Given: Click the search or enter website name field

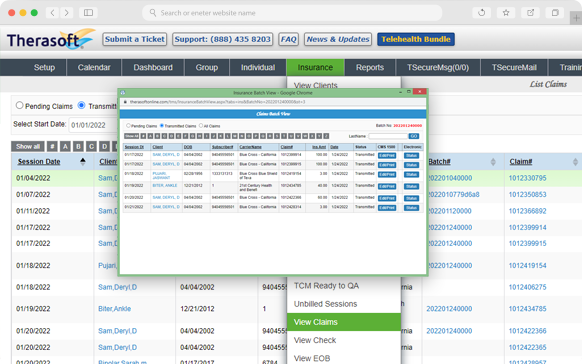Looking at the screenshot, I should [292, 13].
